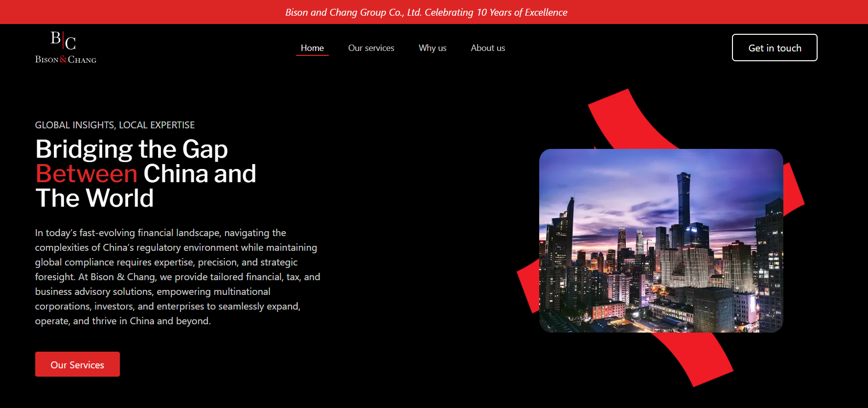Go to the Home nav item
This screenshot has width=868, height=408.
(x=312, y=48)
